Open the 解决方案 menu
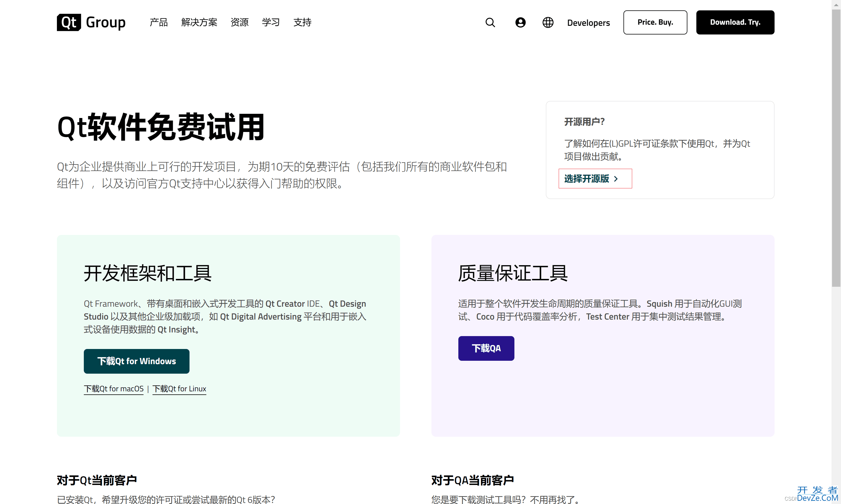Viewport: 841px width, 504px height. tap(199, 22)
